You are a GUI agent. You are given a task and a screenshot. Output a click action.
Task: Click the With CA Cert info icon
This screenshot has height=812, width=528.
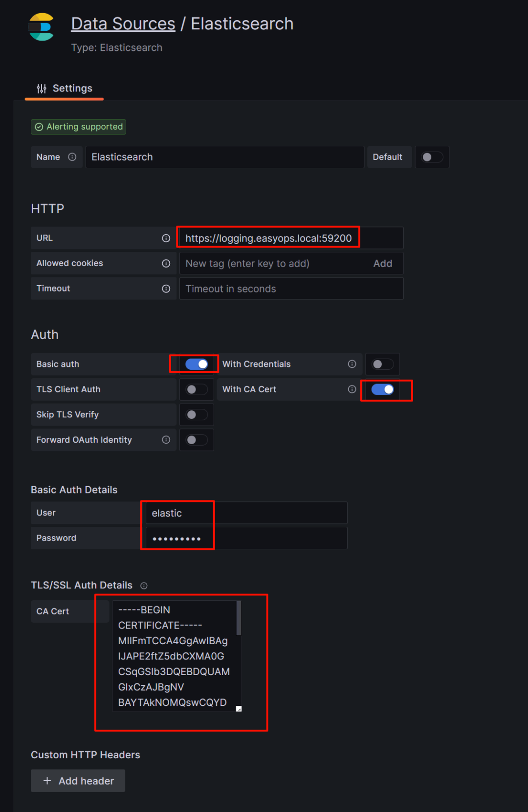[352, 390]
